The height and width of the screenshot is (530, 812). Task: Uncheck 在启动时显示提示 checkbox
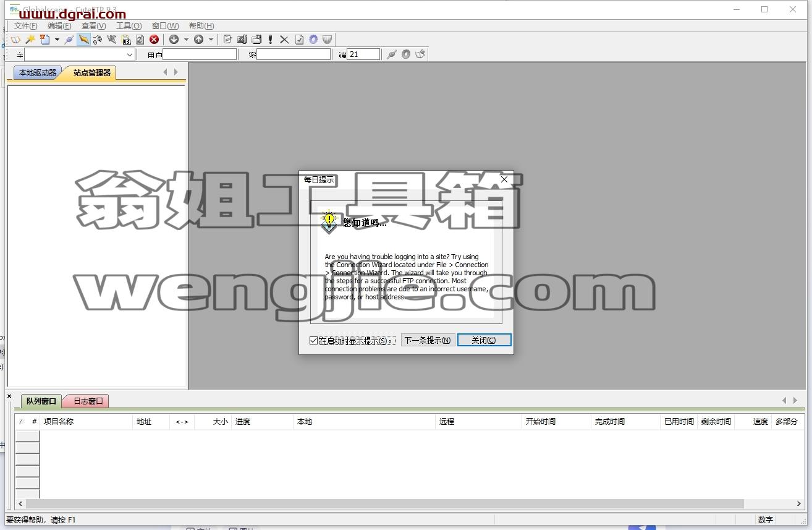(x=313, y=341)
